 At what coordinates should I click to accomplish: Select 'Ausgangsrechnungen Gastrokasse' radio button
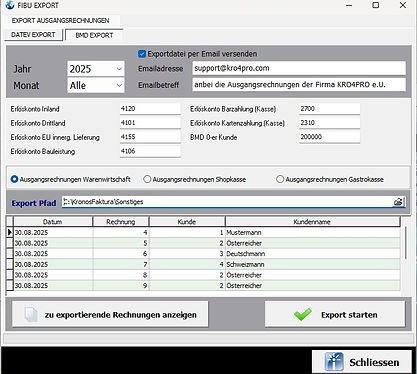click(x=280, y=179)
